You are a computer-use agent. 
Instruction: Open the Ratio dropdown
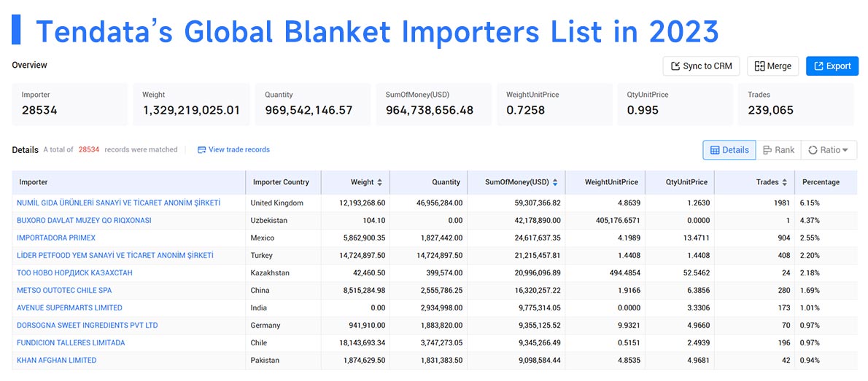(x=829, y=150)
